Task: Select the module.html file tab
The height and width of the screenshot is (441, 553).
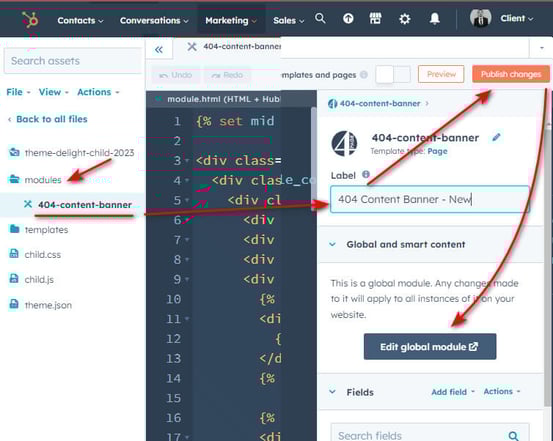Action: pos(223,99)
